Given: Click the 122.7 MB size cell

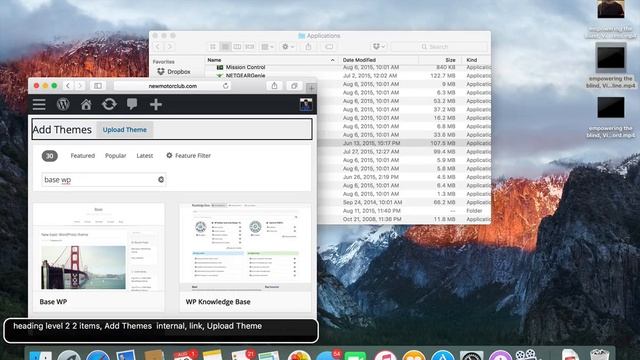Looking at the screenshot, I should [x=442, y=76].
